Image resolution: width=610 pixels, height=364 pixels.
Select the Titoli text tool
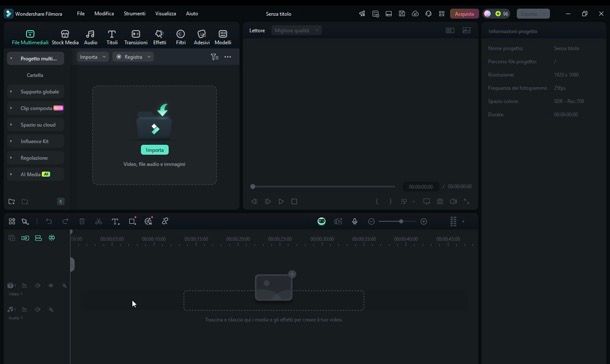[112, 37]
